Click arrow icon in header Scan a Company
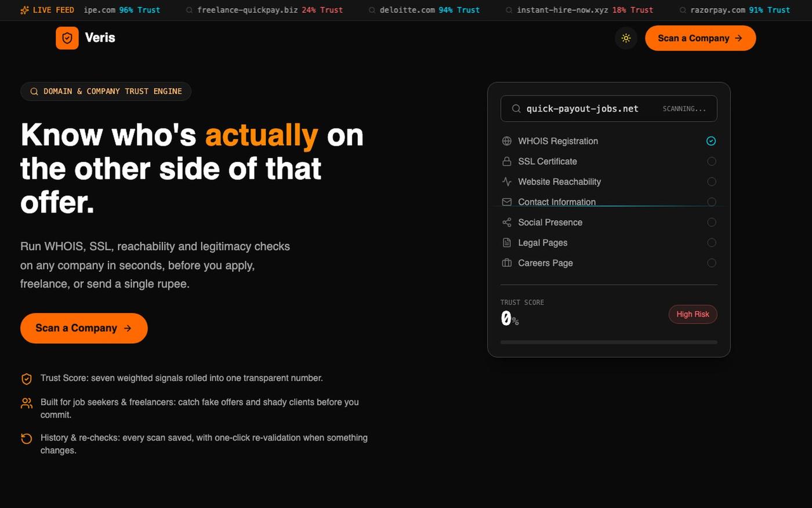The width and height of the screenshot is (812, 508). [738, 38]
